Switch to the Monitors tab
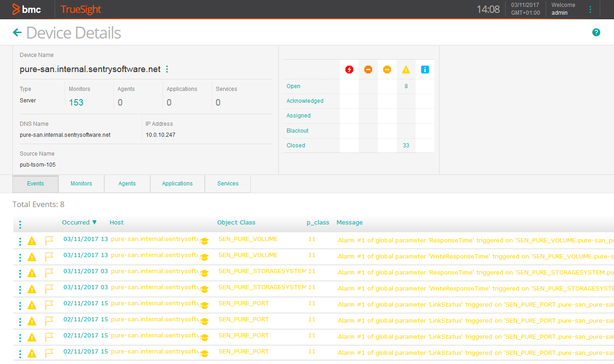614x364 pixels. pos(81,183)
